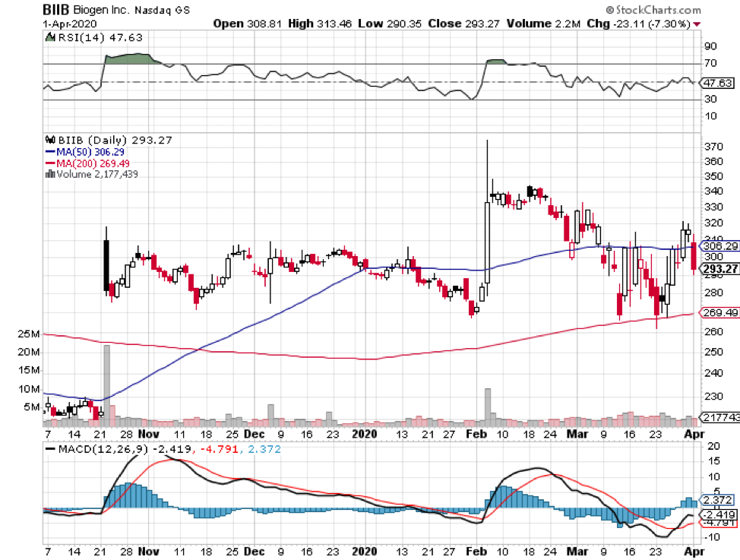The height and width of the screenshot is (560, 740).
Task: Click the MA(50) blue line legend
Action: point(50,152)
